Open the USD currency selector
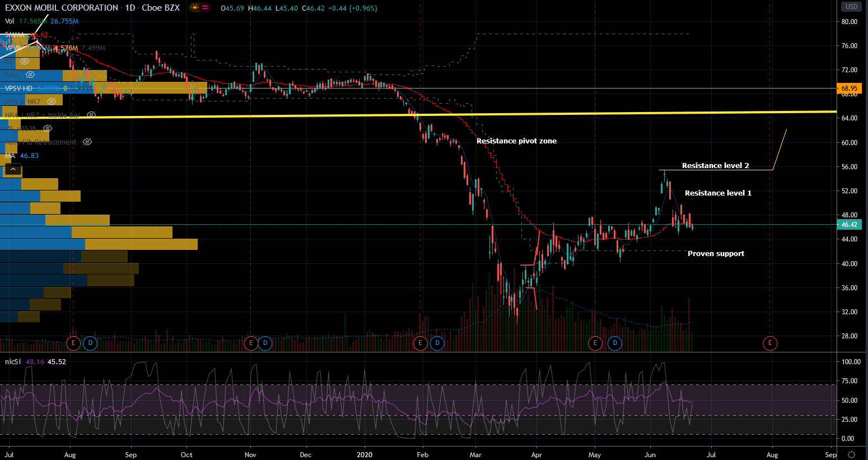Image resolution: width=868 pixels, height=460 pixels. (x=852, y=7)
